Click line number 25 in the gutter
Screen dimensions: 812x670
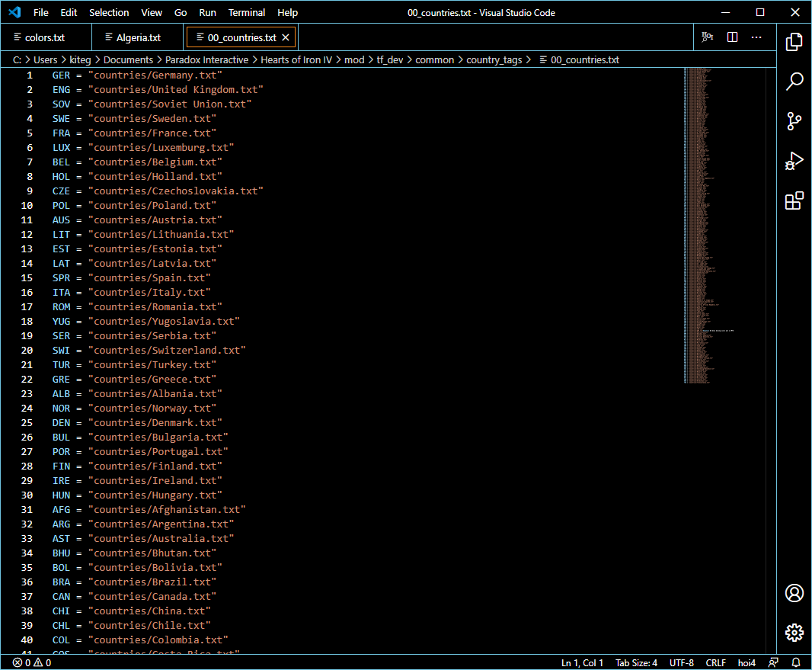point(27,423)
